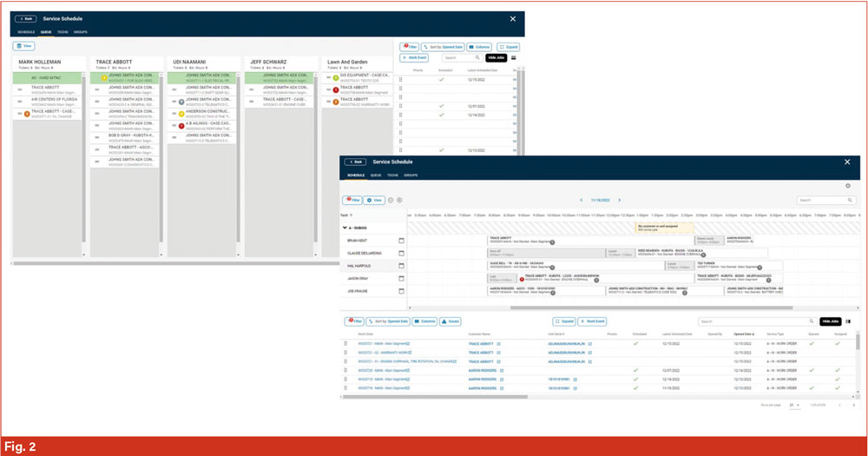Open external link icon beside first Aaron Rodgers
The image size is (868, 456).
502,371
